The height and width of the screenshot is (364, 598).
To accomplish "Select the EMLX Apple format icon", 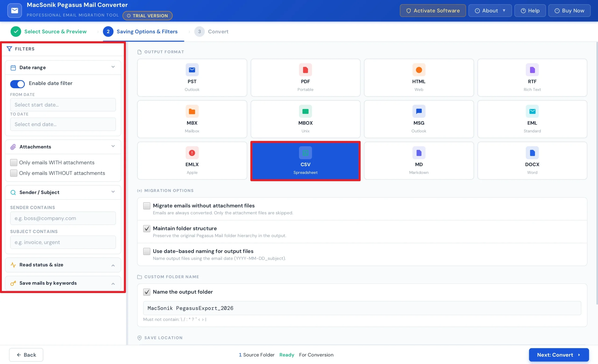I will point(192,153).
